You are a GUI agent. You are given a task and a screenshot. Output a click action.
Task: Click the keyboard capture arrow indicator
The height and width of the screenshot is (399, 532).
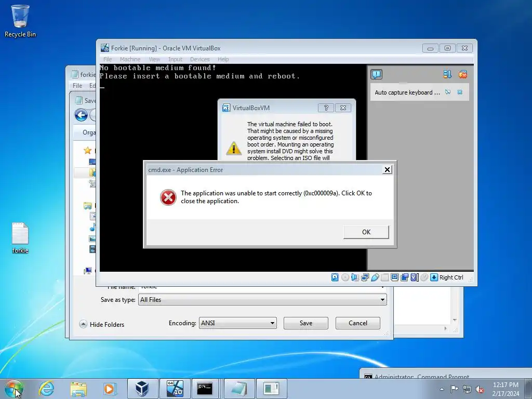tap(434, 277)
